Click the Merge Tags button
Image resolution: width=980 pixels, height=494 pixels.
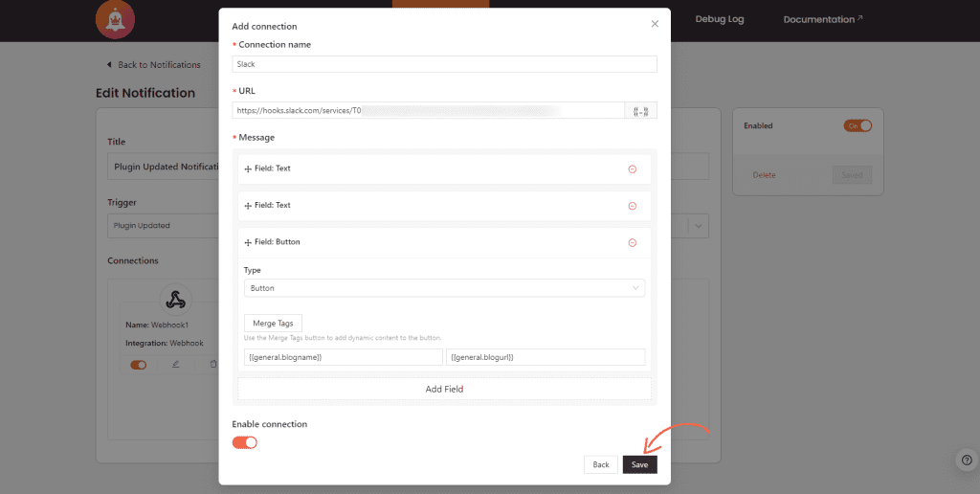273,324
